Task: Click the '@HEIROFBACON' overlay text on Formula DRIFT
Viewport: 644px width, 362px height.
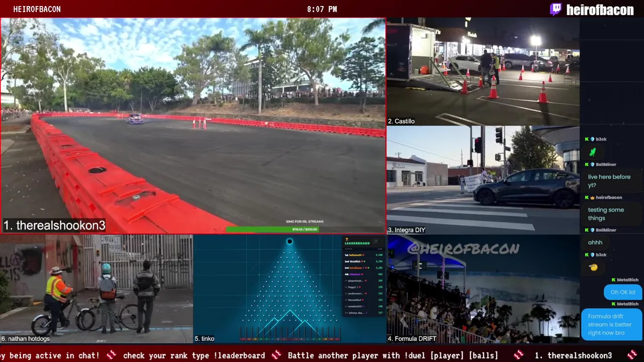Action: (x=463, y=248)
